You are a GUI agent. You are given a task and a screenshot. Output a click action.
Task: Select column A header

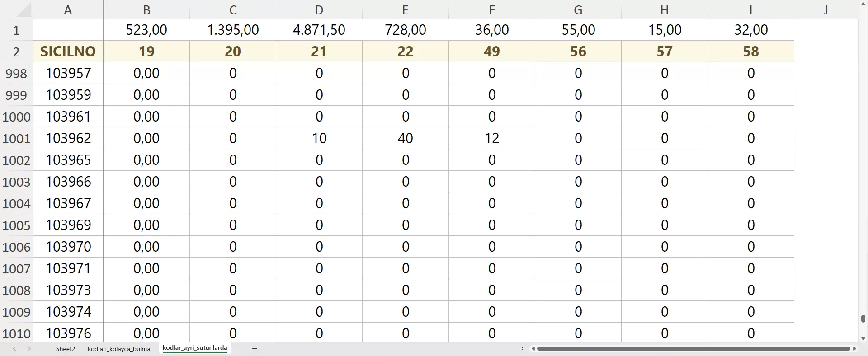pyautogui.click(x=68, y=10)
